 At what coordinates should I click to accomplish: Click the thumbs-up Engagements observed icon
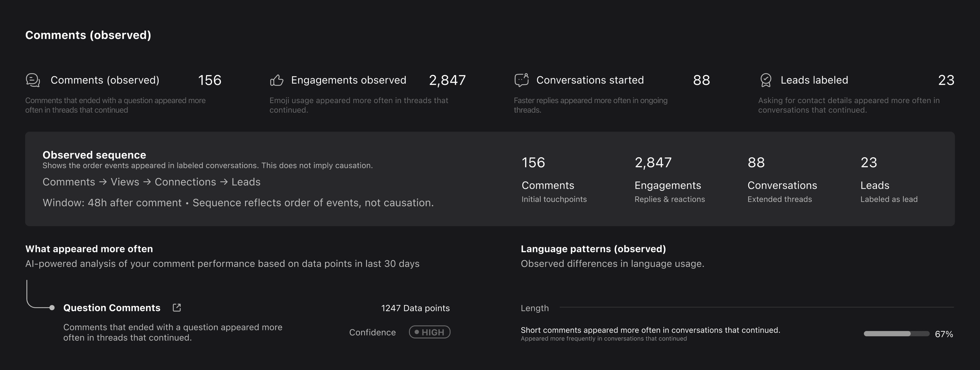tap(277, 80)
